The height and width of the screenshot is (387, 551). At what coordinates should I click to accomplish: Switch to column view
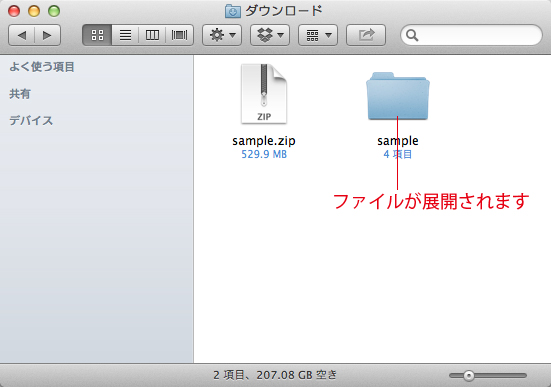click(x=152, y=35)
